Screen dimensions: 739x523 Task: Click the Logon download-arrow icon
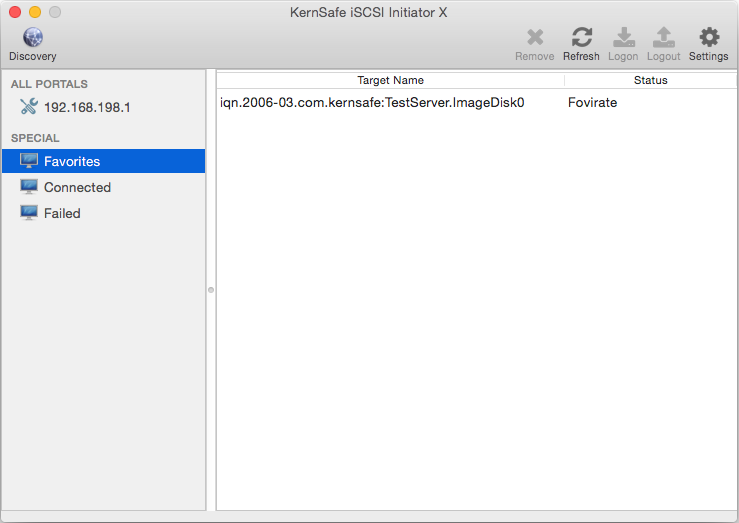pyautogui.click(x=624, y=38)
